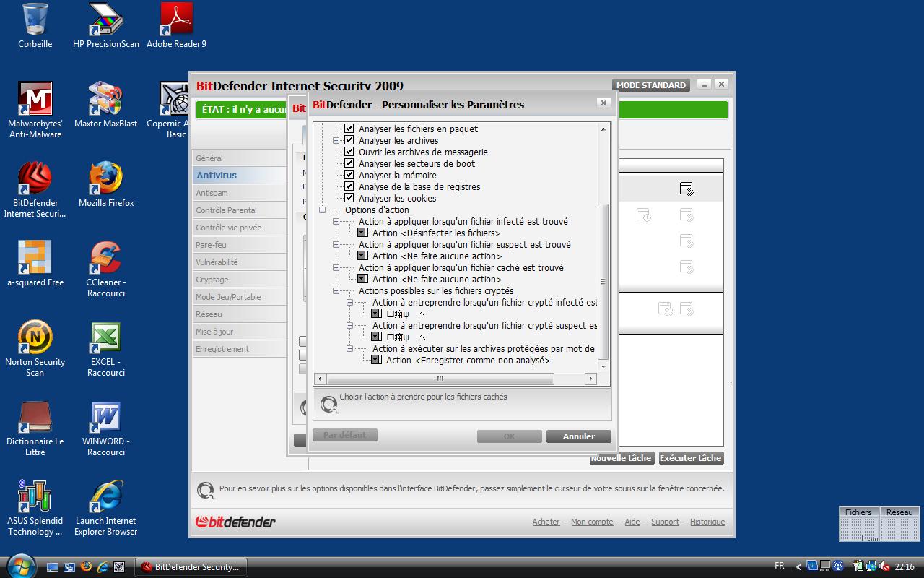Screen dimensions: 924x578
Task: Open Contrôle Parental sidebar section
Action: click(240, 210)
